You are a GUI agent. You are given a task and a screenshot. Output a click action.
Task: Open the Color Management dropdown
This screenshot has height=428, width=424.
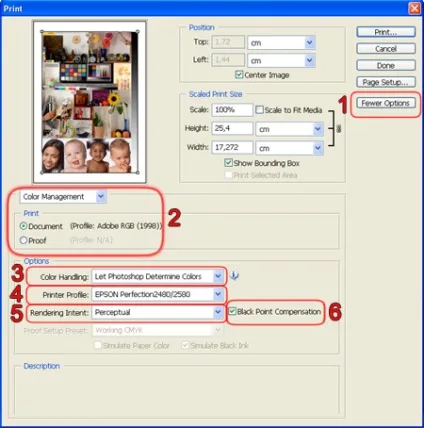pos(63,197)
